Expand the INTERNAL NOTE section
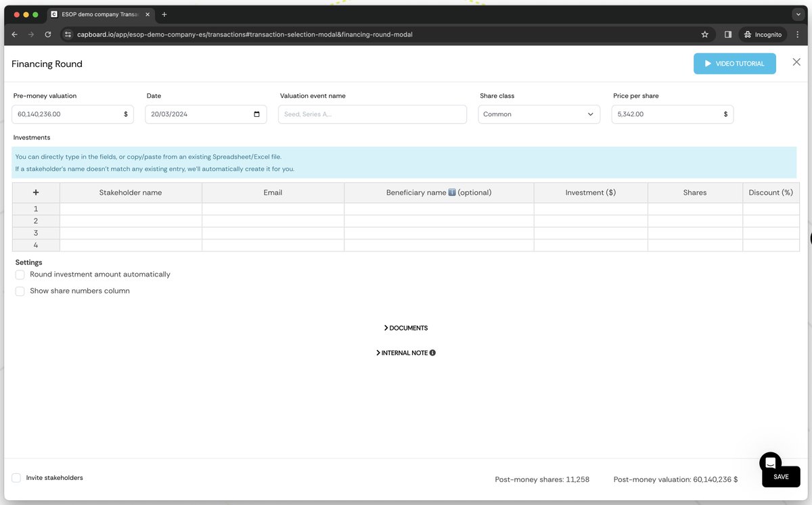This screenshot has width=812, height=505. tap(403, 352)
